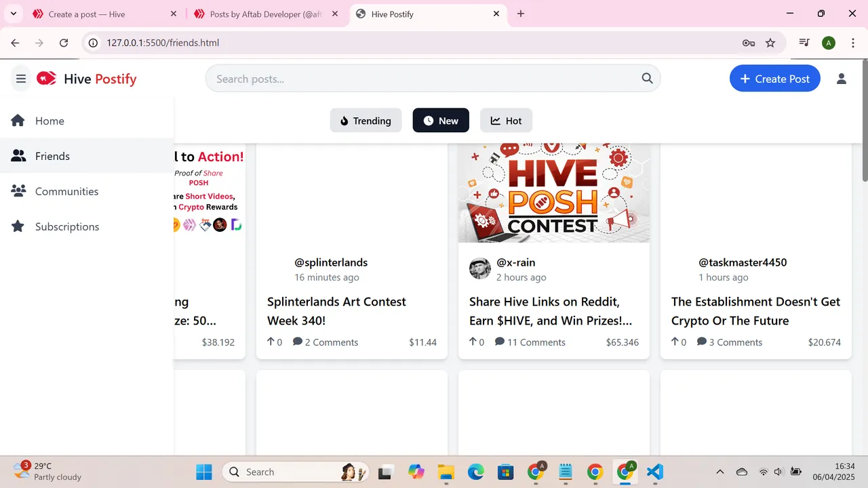This screenshot has width=868, height=488.
Task: Bookmark the page with the star icon
Action: (770, 43)
